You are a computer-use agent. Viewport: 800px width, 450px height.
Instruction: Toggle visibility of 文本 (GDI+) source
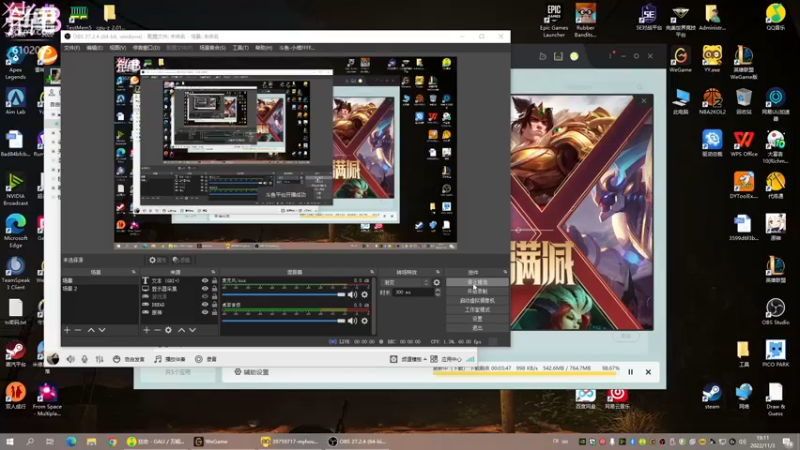(x=205, y=281)
